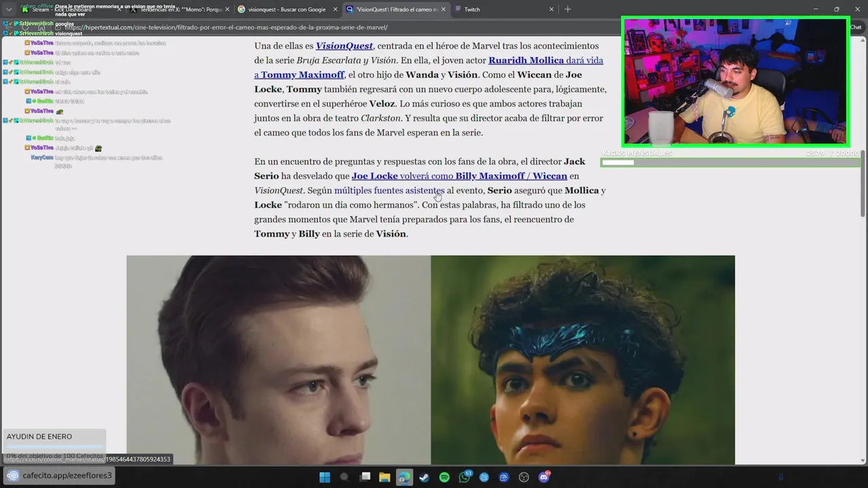Click the Kicks Mensuales progress bar
Screen dimensions: 868x488
tap(730, 163)
